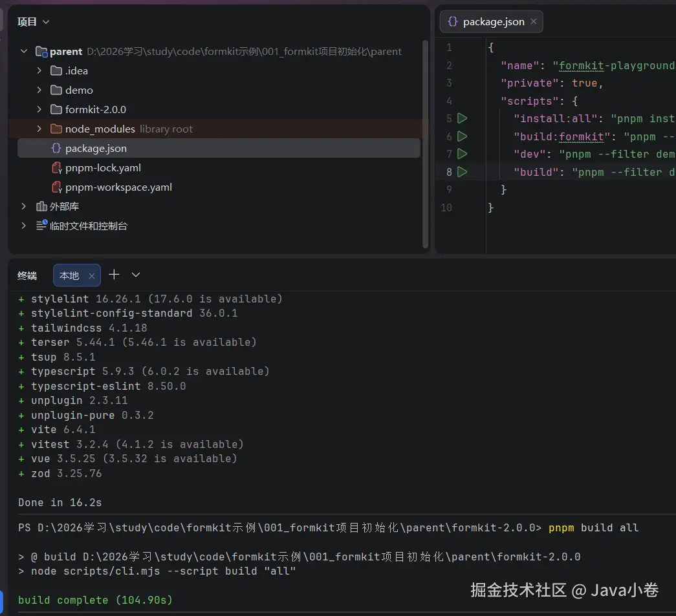Open the 项目 view dropdown
The height and width of the screenshot is (616, 676).
point(34,21)
